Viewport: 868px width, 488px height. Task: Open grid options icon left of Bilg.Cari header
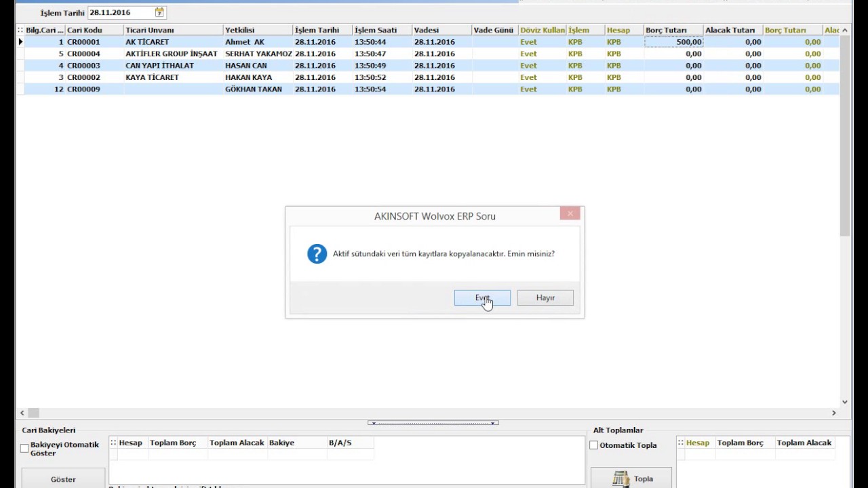tap(20, 30)
